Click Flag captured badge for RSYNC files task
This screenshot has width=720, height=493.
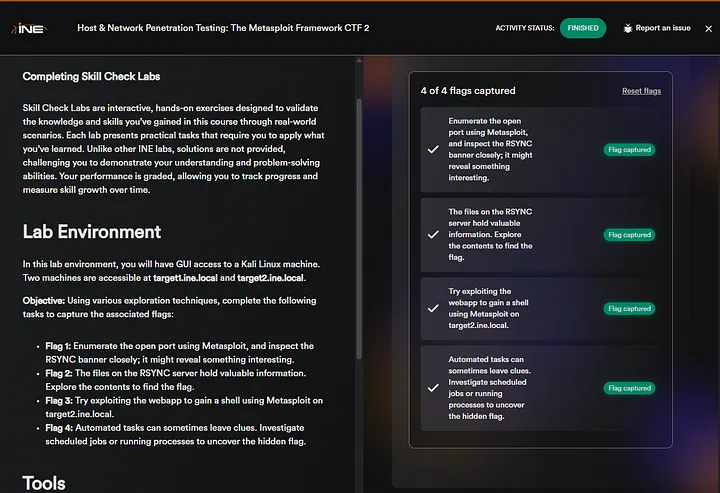(x=629, y=235)
